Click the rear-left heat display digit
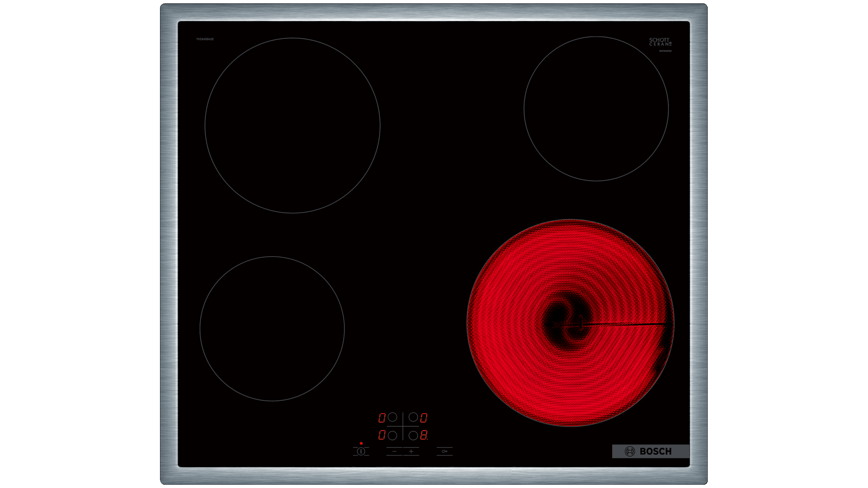The height and width of the screenshot is (488, 868). point(382,418)
